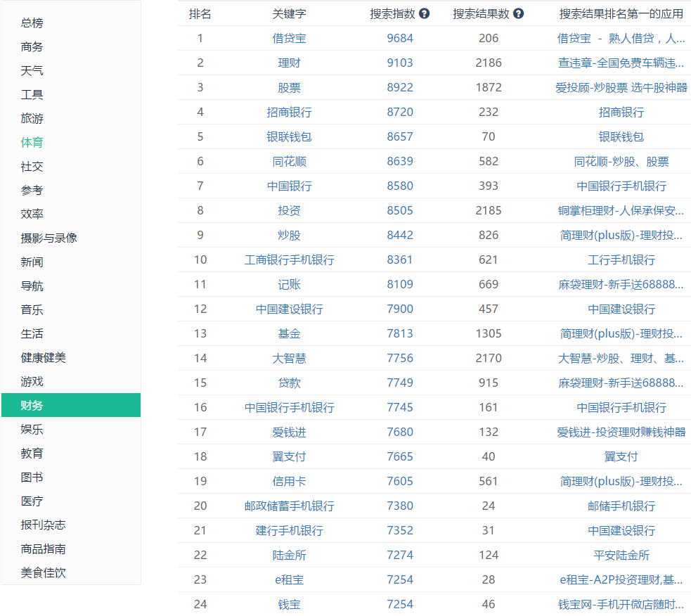Image resolution: width=691 pixels, height=616 pixels.
Task: Open the 邮政储蓄手机银行 keyword
Action: 289,506
